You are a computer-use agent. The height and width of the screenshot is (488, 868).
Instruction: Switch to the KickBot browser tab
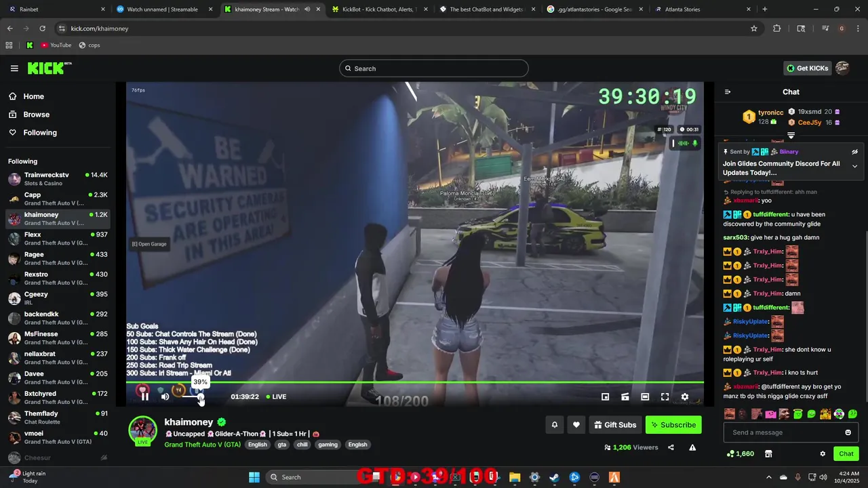tap(380, 9)
